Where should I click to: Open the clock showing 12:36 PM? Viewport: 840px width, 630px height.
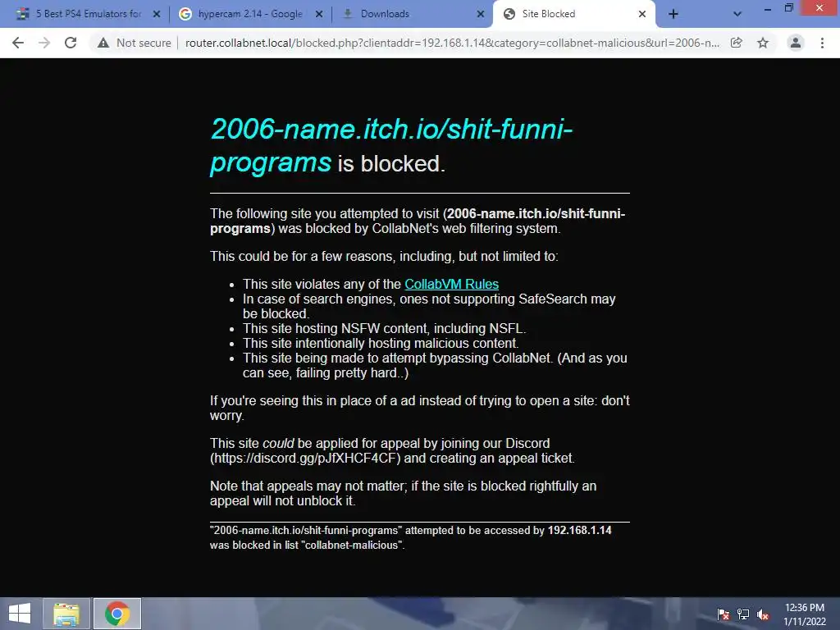tap(804, 614)
